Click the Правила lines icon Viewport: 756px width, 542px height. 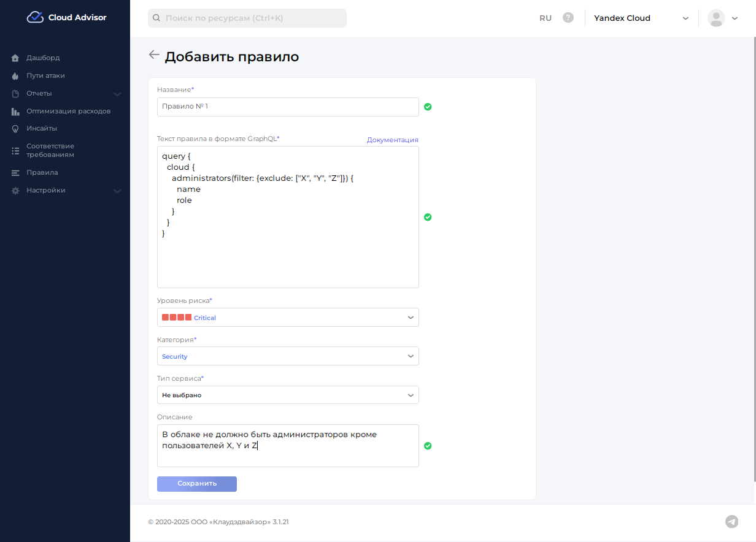pos(15,173)
